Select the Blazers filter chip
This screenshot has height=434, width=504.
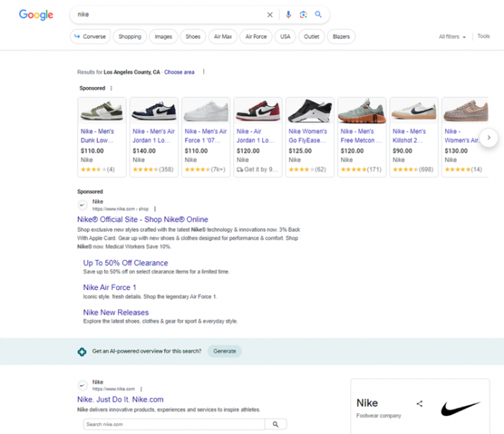tap(341, 36)
